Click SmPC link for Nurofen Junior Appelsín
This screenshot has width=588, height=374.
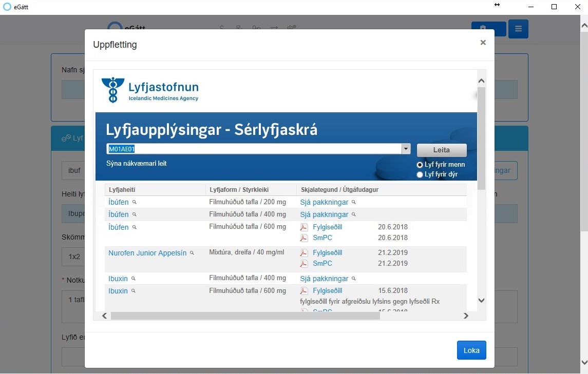point(323,264)
